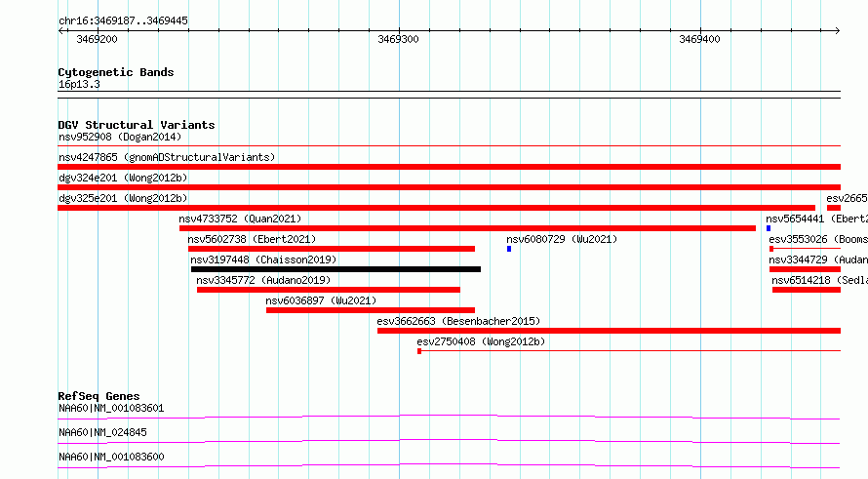Click the RefSeq Genes track title
The height and width of the screenshot is (479, 868).
99,396
